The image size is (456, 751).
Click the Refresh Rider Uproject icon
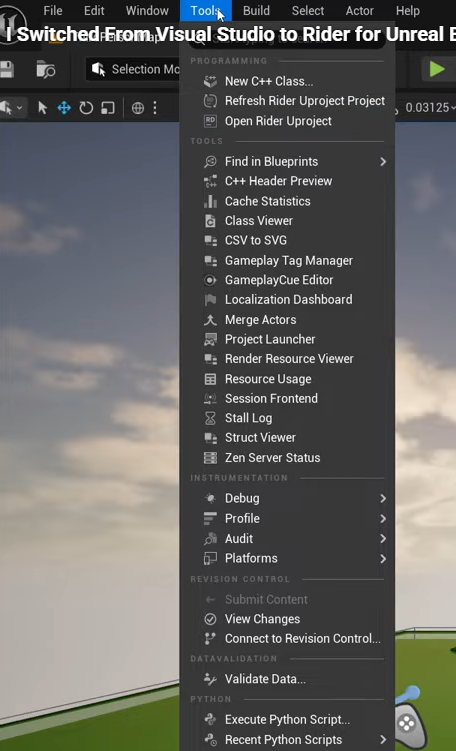click(x=210, y=101)
